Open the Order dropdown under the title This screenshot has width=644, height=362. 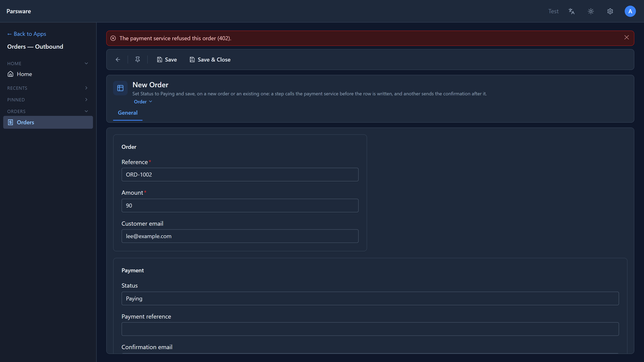[143, 102]
